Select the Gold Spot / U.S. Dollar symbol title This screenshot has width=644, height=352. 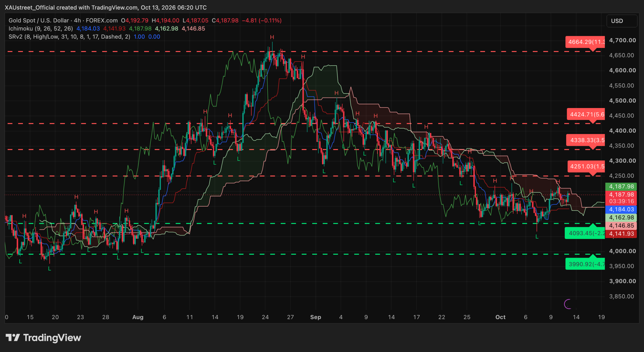[x=38, y=20]
